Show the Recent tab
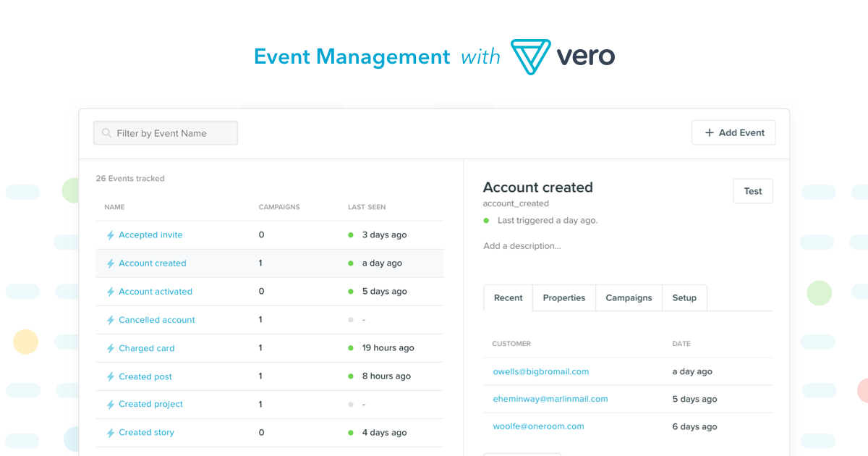This screenshot has height=456, width=868. [508, 298]
